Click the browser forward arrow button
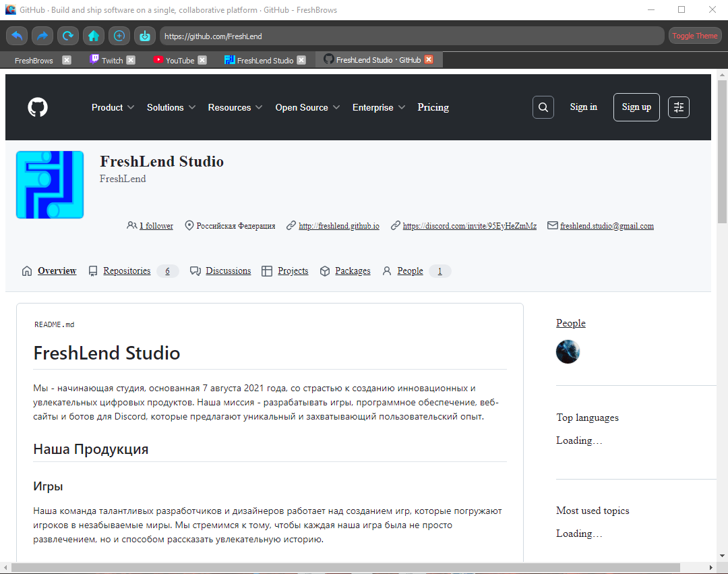 tap(42, 36)
